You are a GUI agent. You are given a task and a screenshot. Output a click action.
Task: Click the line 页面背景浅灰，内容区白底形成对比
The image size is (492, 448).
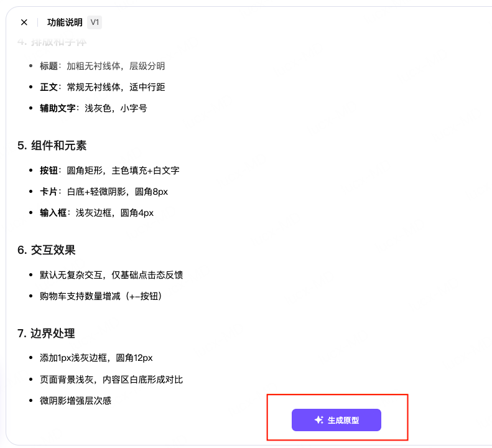(x=111, y=380)
